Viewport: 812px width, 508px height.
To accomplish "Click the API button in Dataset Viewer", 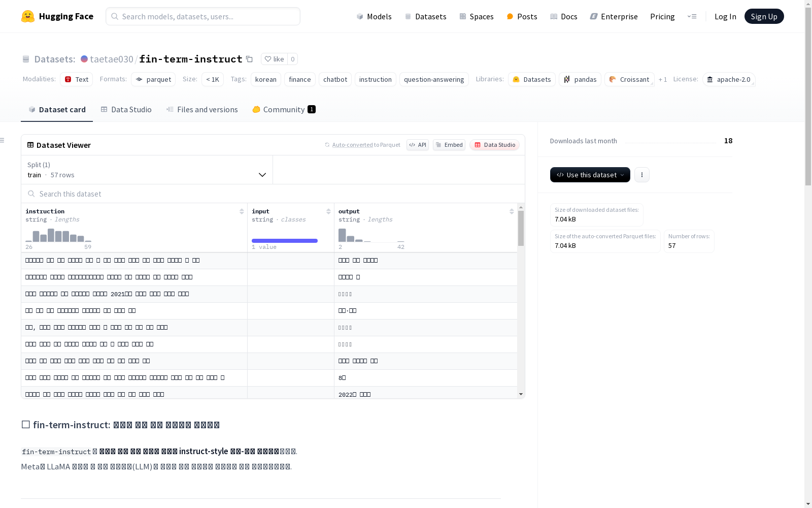I will 418,145.
